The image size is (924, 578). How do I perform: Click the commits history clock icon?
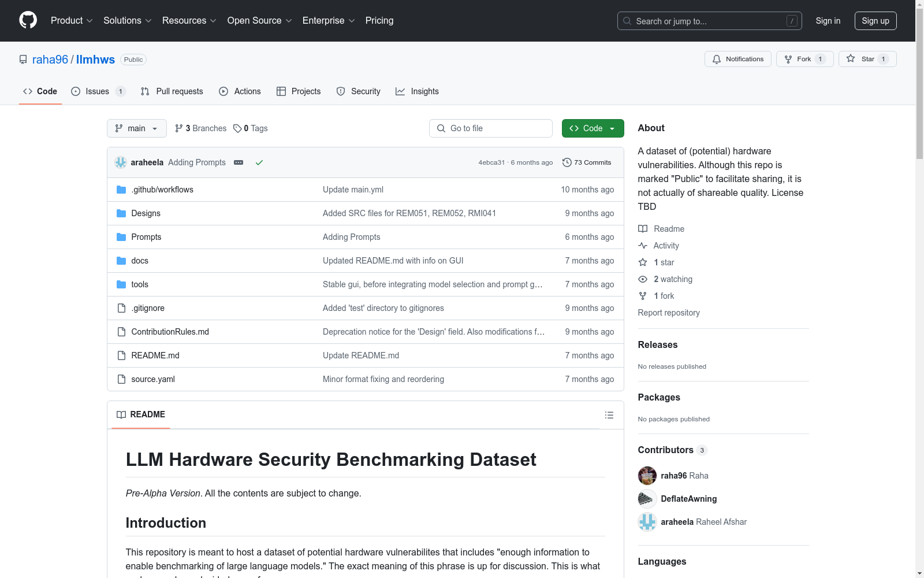(x=567, y=162)
